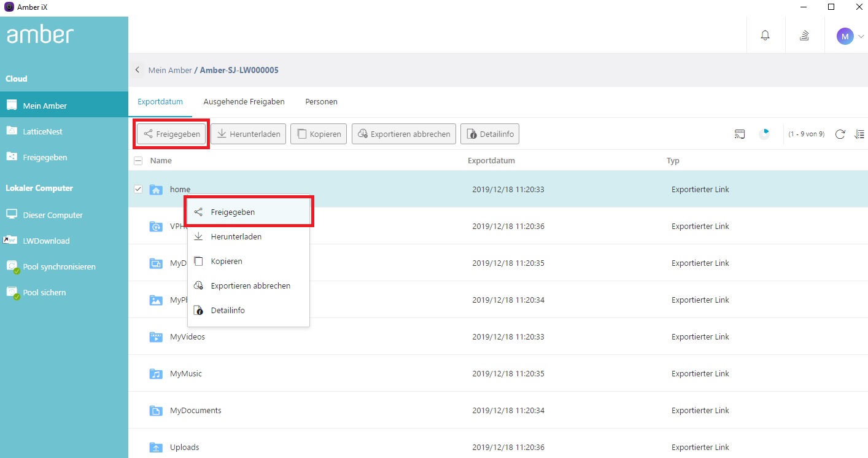Choose Freigegeben in the context menu
Viewport: 868px width, 458px height.
click(x=248, y=212)
